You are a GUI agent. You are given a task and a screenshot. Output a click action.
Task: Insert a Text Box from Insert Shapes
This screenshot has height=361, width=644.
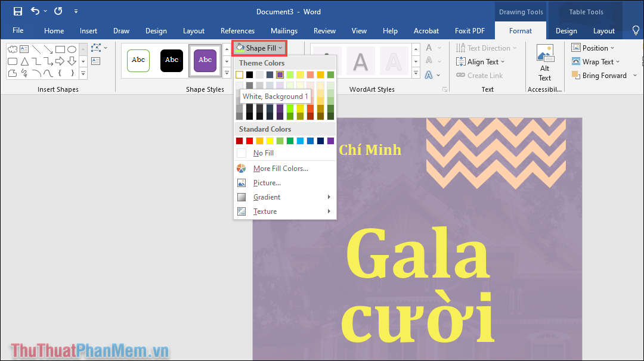(x=24, y=49)
